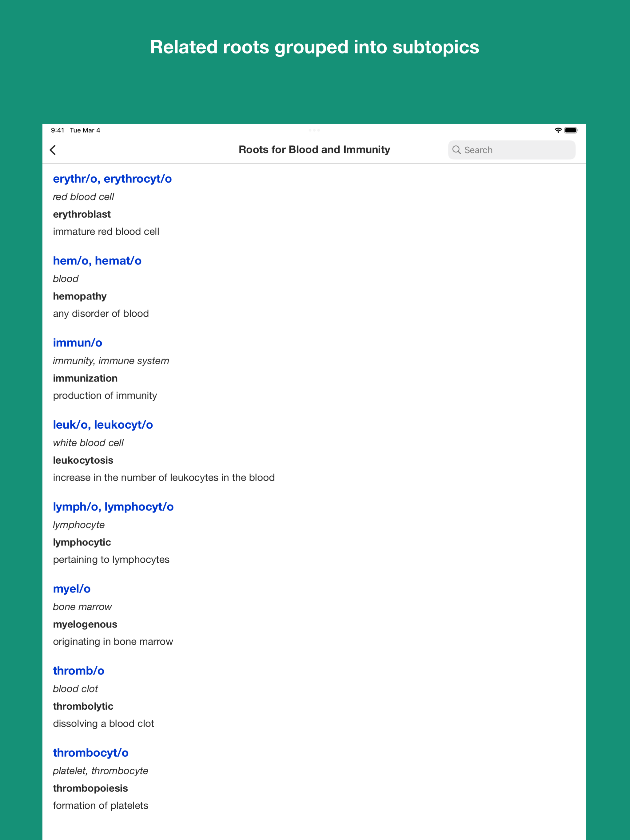
Task: Tap the 9:41 status bar time
Action: pyautogui.click(x=58, y=130)
